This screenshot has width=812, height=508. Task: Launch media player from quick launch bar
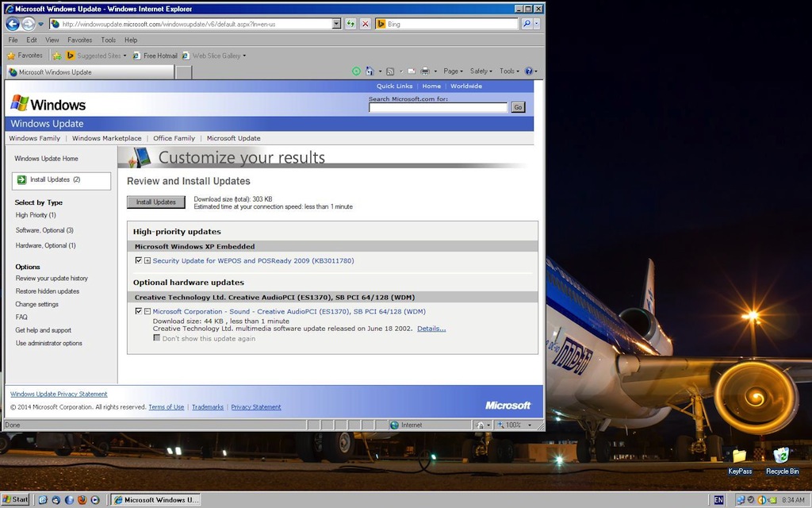coord(95,500)
